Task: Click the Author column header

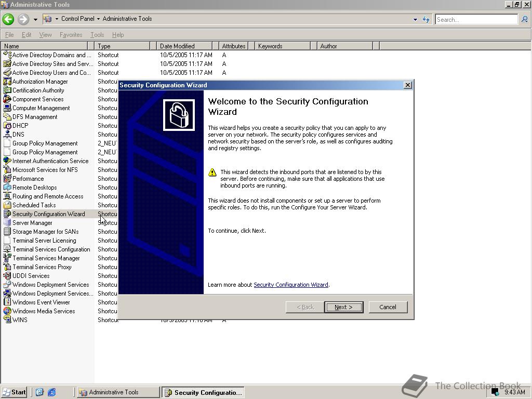Action: [345, 46]
